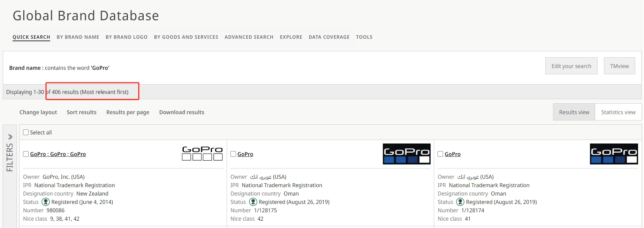This screenshot has width=644, height=228.
Task: Switch to Results view
Action: coord(574,112)
